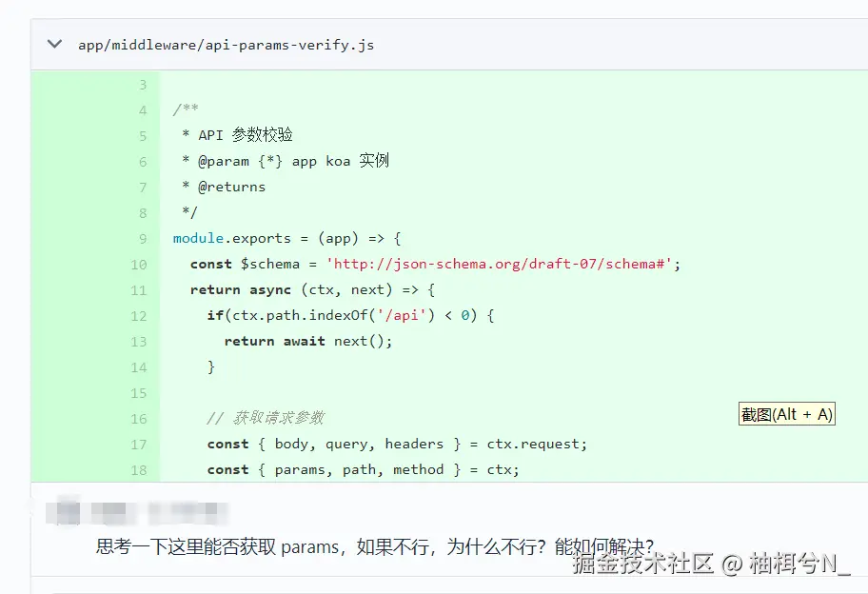Click the file path app/middleware/api-params-verify.js
Viewport: 868px width, 594px height.
(226, 45)
